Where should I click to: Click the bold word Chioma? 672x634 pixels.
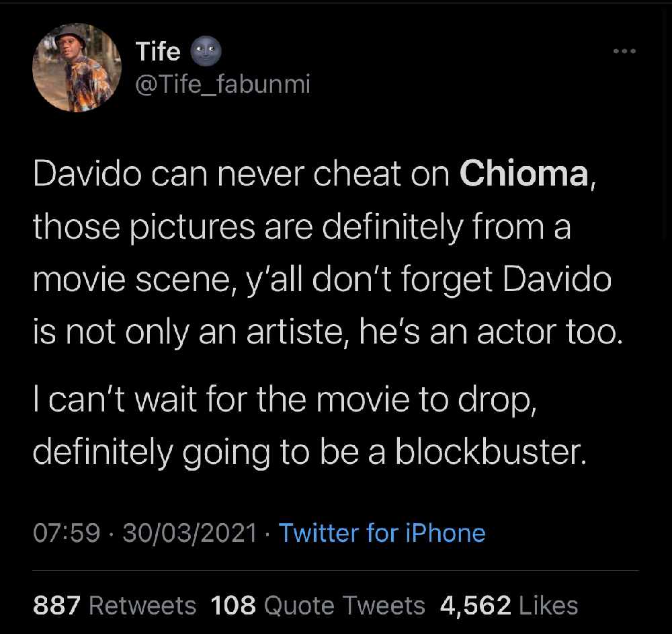[523, 173]
